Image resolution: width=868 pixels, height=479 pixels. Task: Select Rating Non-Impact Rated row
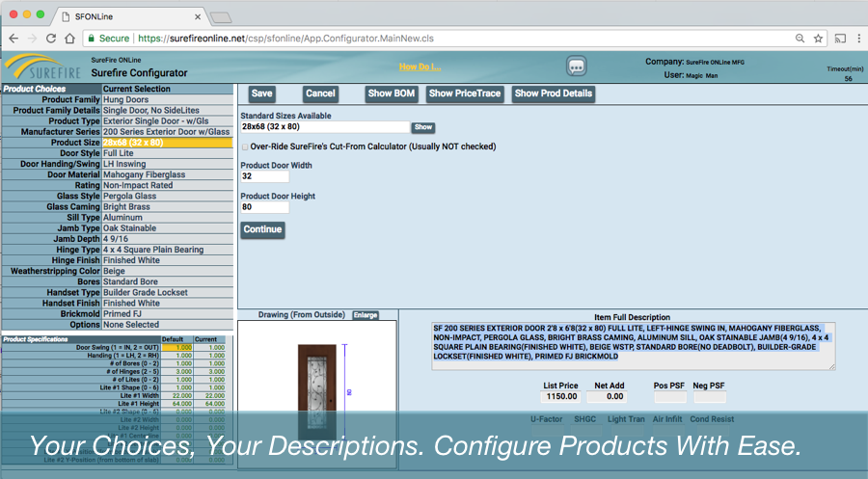pos(118,185)
